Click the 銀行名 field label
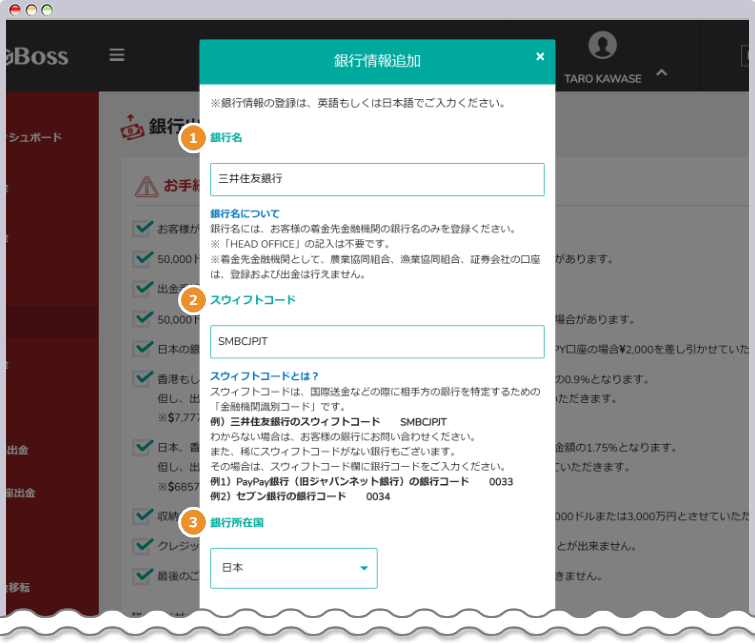755x643 pixels. (226, 137)
